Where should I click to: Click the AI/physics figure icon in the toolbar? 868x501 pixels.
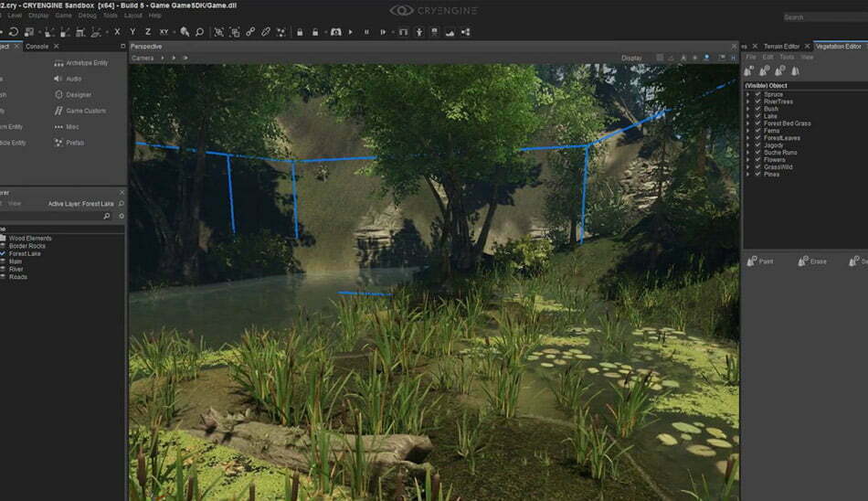[x=419, y=32]
